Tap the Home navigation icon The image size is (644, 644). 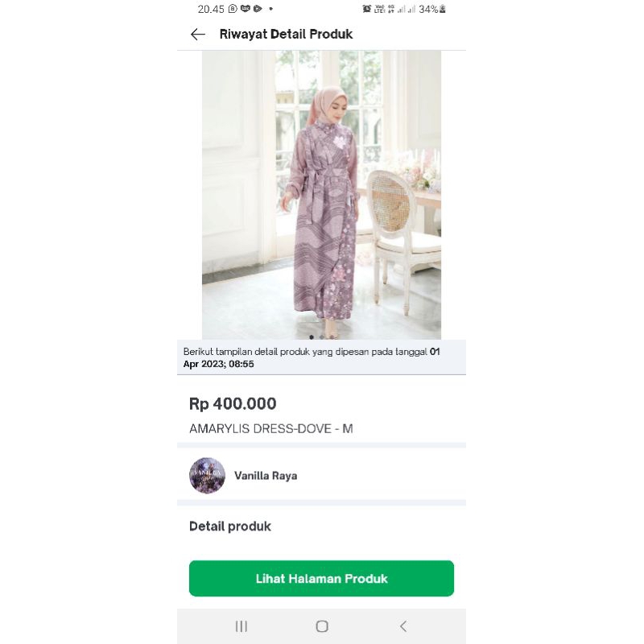click(322, 625)
